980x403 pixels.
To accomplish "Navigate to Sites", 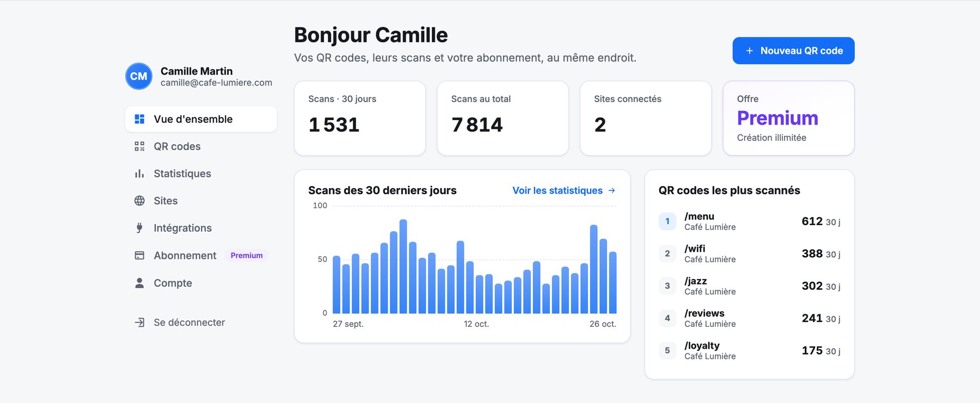I will [201, 201].
